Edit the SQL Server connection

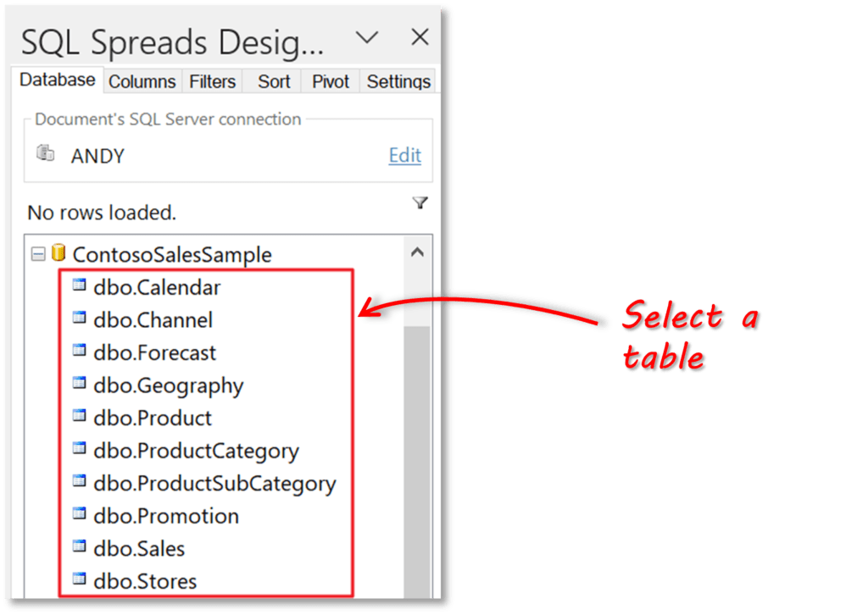(x=404, y=156)
